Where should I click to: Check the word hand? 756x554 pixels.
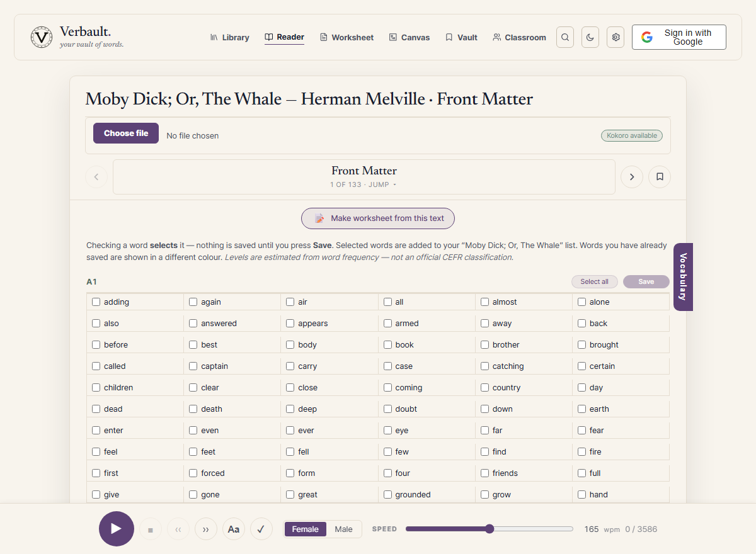(x=582, y=495)
